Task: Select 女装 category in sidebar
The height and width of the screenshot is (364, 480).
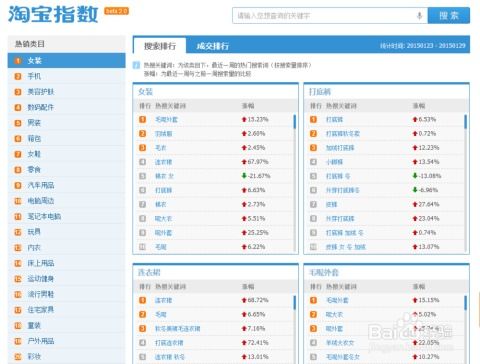Action: click(x=67, y=61)
